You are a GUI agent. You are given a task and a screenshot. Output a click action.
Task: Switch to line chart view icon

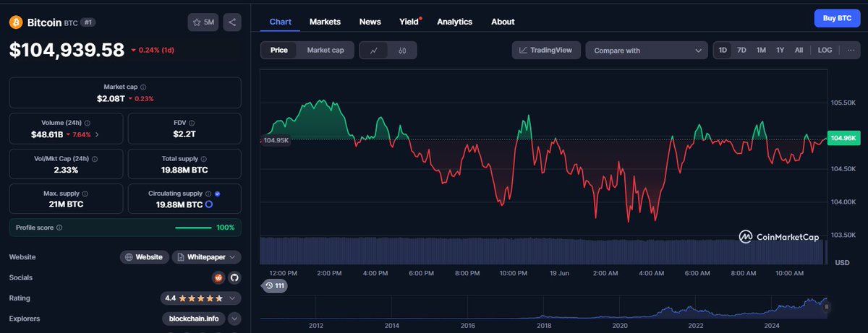(374, 51)
